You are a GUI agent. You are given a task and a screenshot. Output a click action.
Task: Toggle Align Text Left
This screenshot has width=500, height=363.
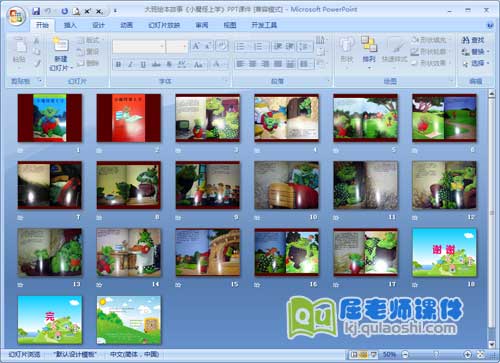(240, 63)
